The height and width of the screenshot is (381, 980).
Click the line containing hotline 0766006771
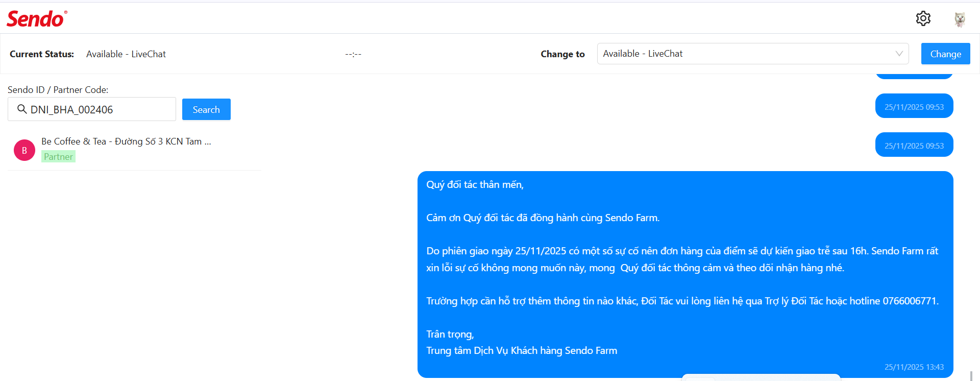(x=682, y=301)
